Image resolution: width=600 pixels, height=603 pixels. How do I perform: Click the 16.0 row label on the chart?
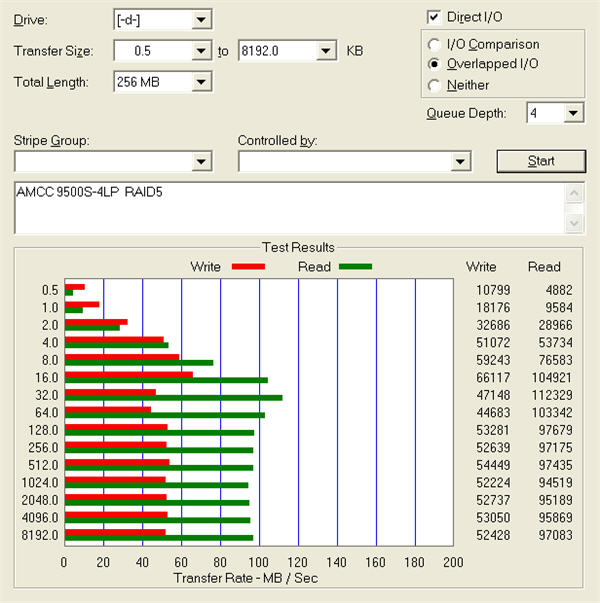tap(47, 378)
